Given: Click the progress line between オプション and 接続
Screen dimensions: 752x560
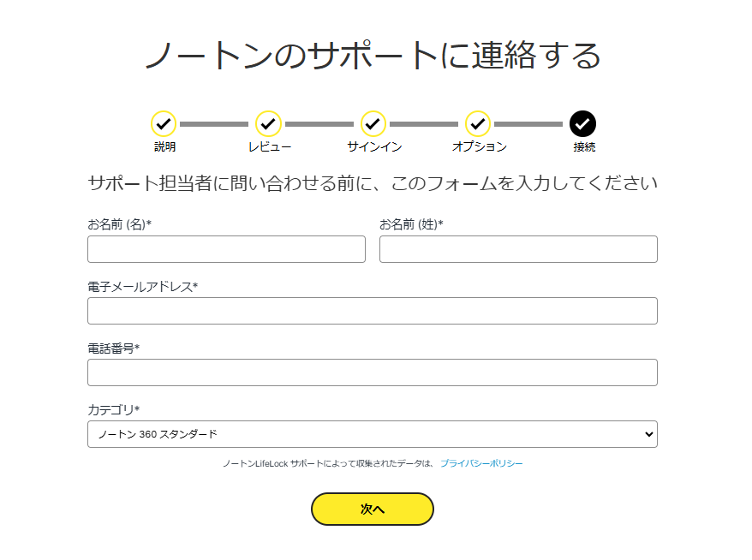Looking at the screenshot, I should [x=528, y=123].
